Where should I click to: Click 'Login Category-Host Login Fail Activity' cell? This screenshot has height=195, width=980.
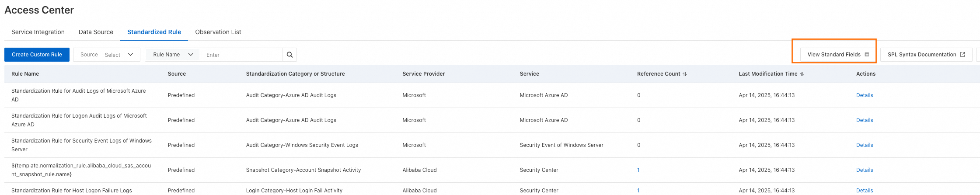pos(294,191)
